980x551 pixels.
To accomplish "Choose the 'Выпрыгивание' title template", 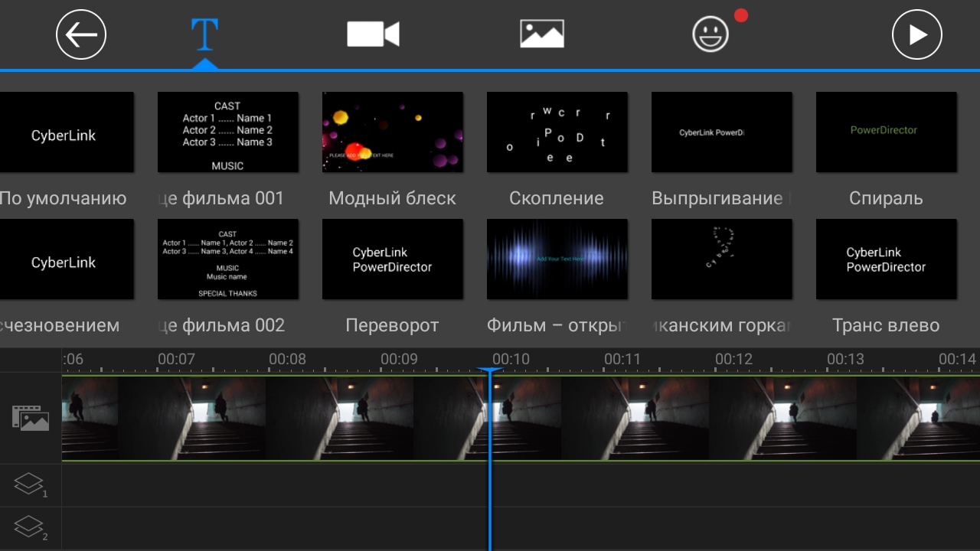I will pyautogui.click(x=721, y=132).
